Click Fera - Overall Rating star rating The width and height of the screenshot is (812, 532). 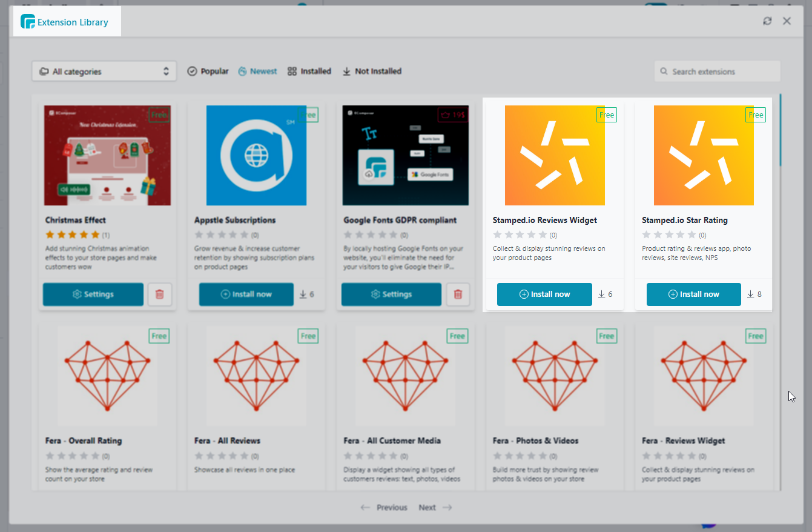[73, 456]
